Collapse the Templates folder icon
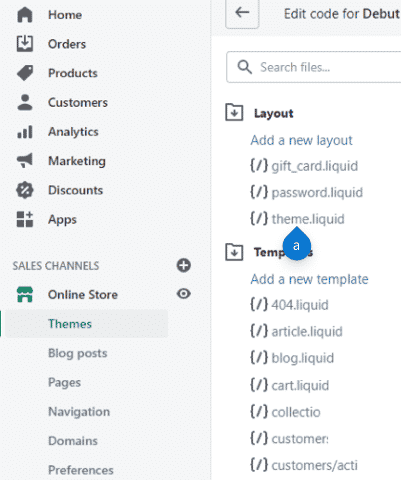Image resolution: width=401 pixels, height=480 pixels. click(234, 252)
